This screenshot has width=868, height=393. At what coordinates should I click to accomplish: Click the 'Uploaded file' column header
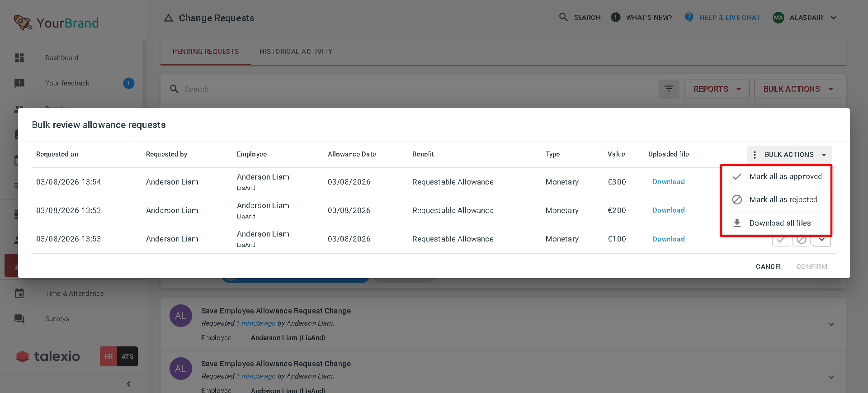(x=669, y=154)
